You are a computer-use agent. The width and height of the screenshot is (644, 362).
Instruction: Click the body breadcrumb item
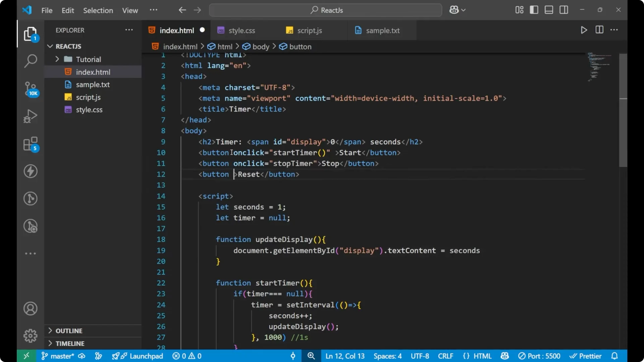(261, 47)
